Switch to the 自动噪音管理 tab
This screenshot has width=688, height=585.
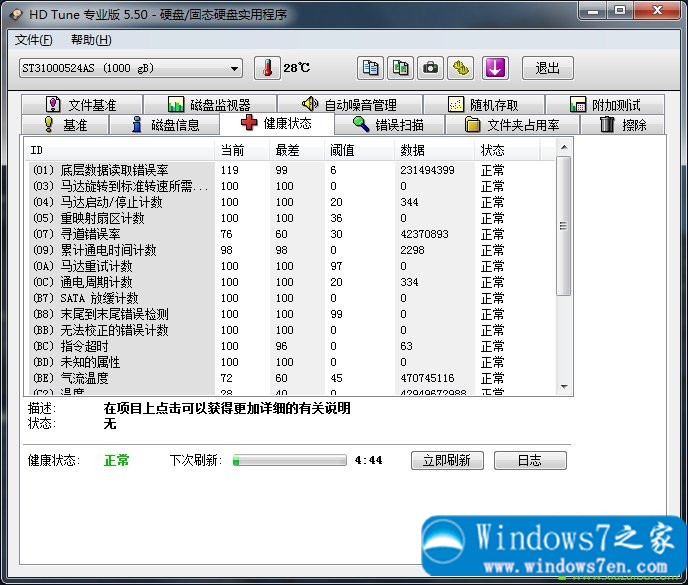pos(349,105)
